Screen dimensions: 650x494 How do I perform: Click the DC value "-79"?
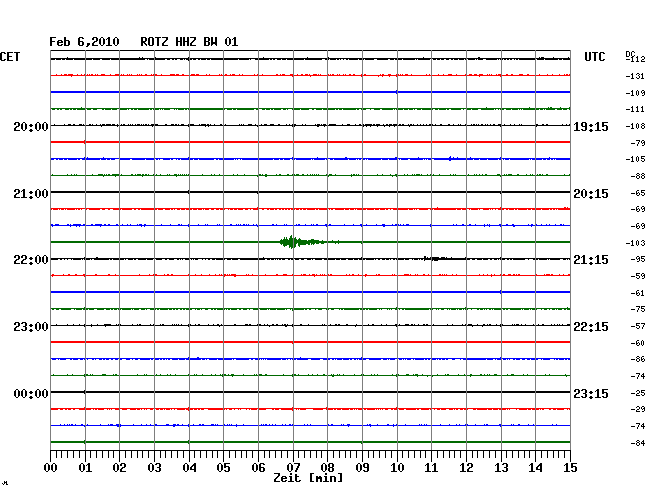pos(638,143)
